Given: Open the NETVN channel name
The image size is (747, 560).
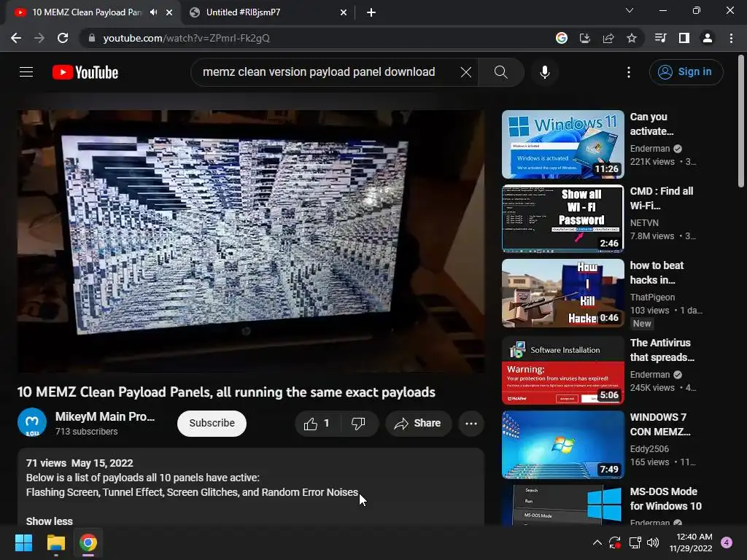Looking at the screenshot, I should (x=644, y=223).
